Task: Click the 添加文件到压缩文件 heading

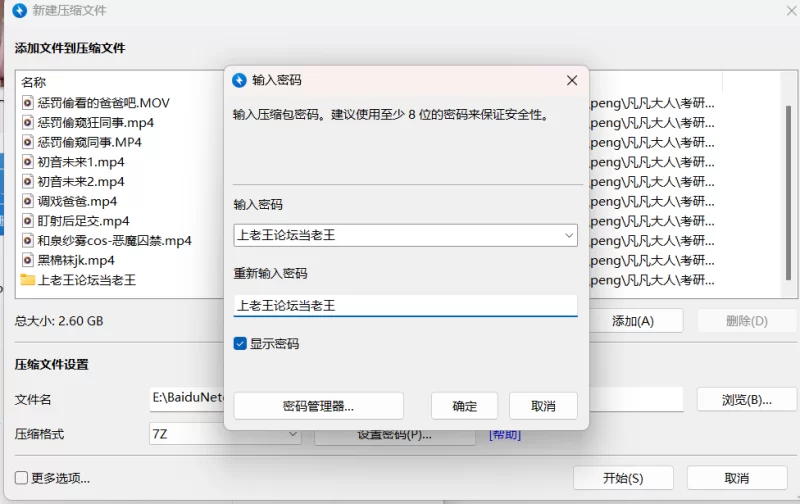Action: click(x=70, y=48)
